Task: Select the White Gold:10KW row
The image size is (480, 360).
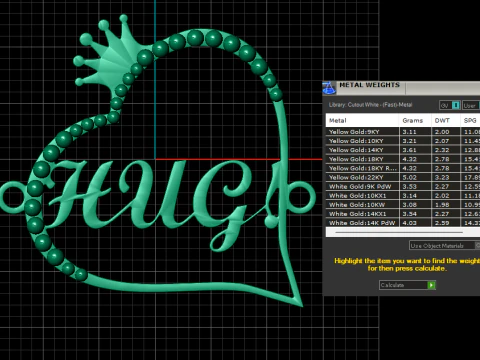Action: pyautogui.click(x=403, y=205)
